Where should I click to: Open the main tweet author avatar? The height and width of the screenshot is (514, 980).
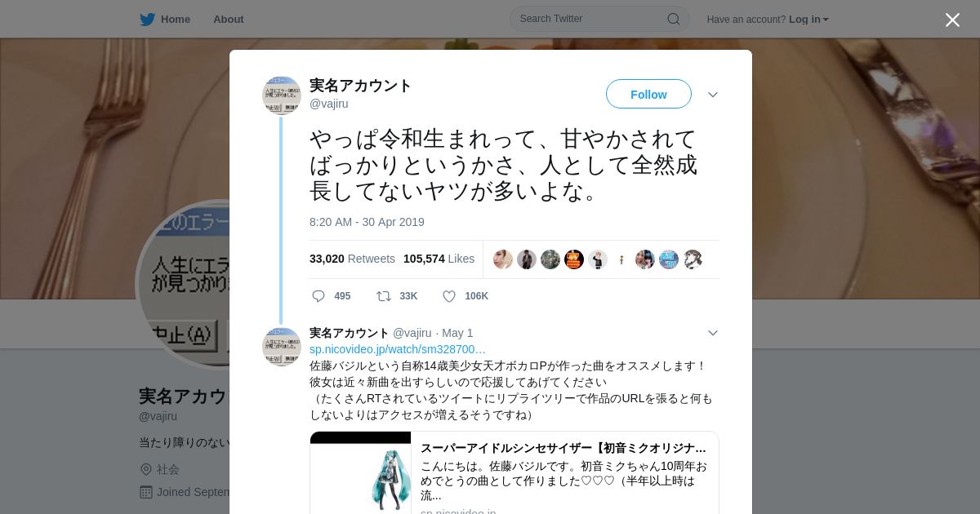click(x=282, y=95)
